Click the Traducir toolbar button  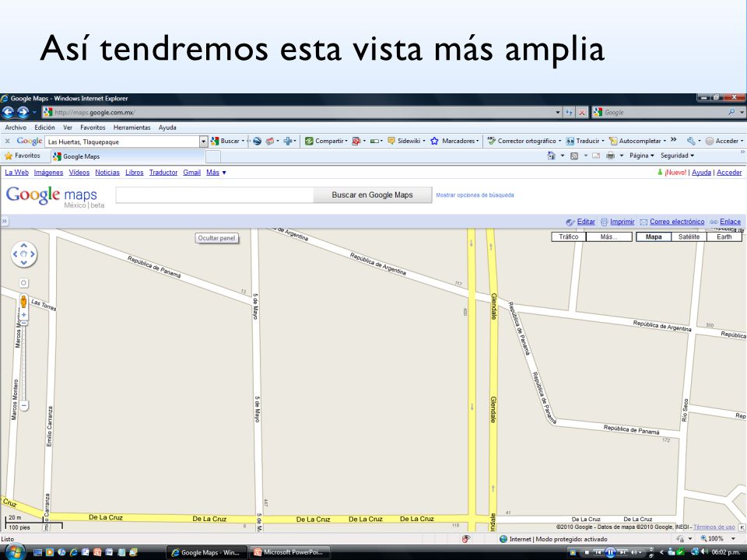[584, 141]
